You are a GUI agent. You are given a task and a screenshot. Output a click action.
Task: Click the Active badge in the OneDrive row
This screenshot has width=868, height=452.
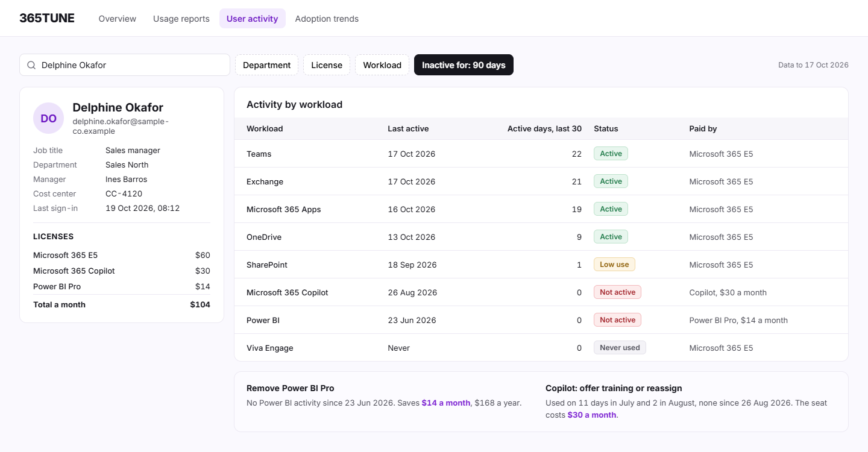[611, 237]
